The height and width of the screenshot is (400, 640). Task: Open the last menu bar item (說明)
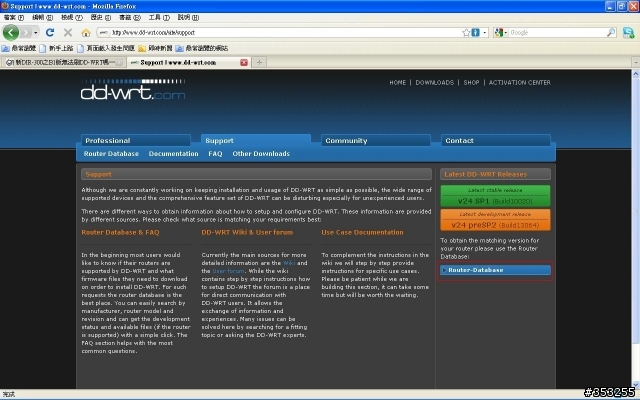coord(188,18)
